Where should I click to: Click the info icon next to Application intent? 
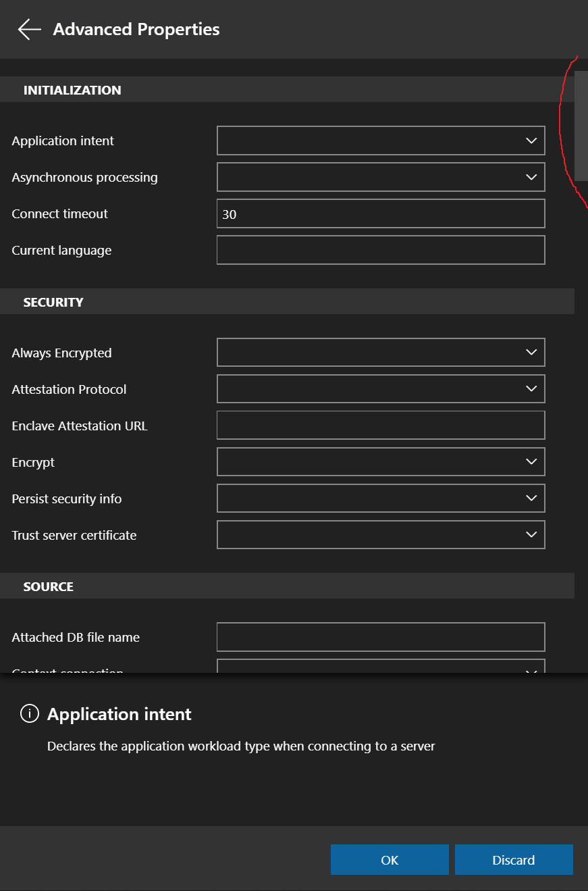pyautogui.click(x=29, y=713)
